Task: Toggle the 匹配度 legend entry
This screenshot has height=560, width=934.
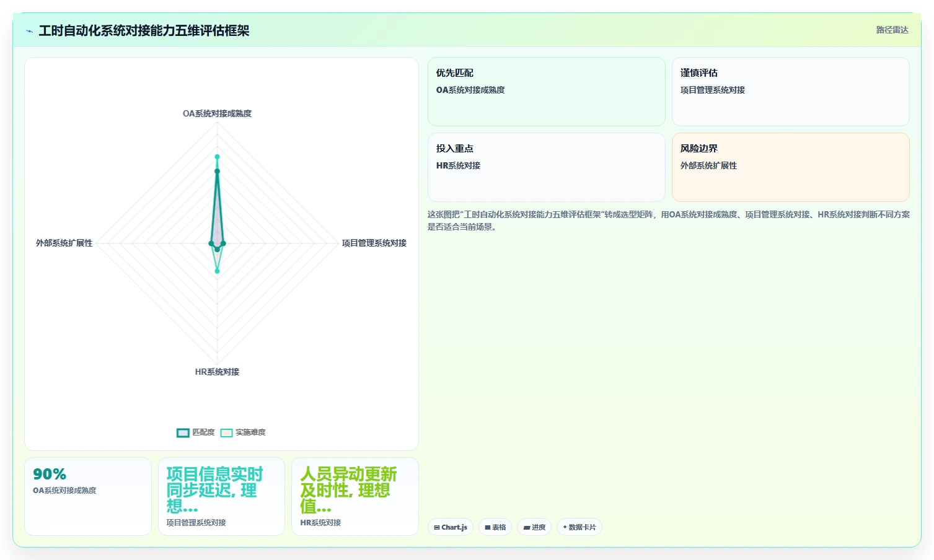Action: [x=196, y=432]
